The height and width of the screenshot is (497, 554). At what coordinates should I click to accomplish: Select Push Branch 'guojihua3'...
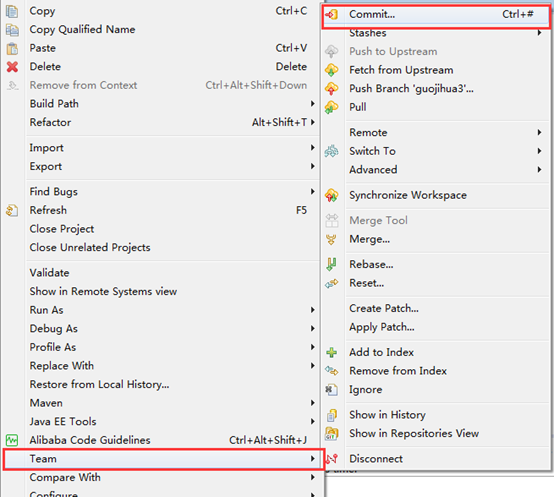tap(412, 89)
